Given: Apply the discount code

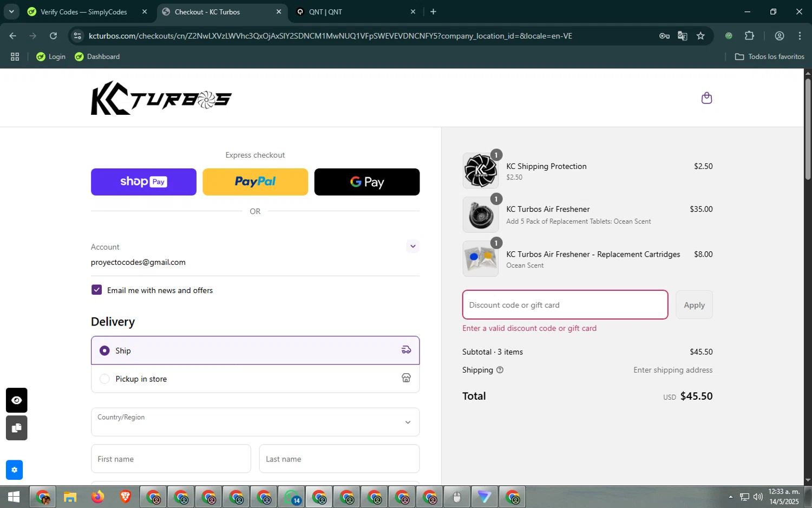Looking at the screenshot, I should tap(694, 305).
